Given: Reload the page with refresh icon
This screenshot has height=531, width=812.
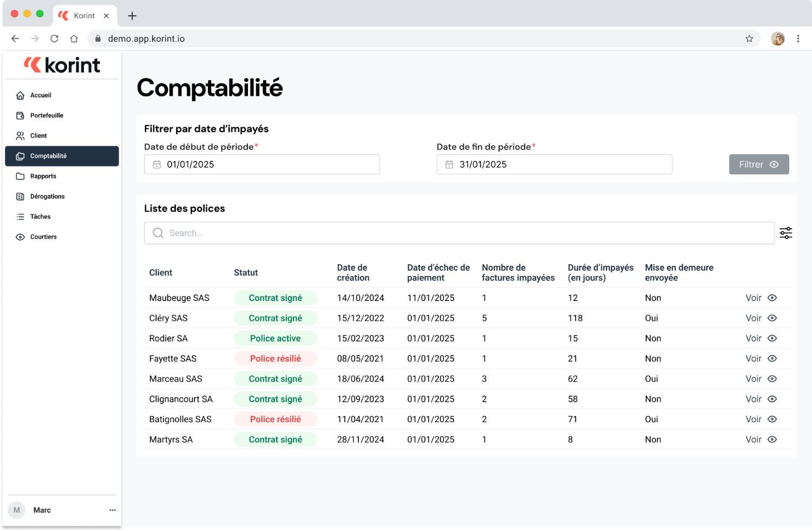Looking at the screenshot, I should [x=54, y=38].
